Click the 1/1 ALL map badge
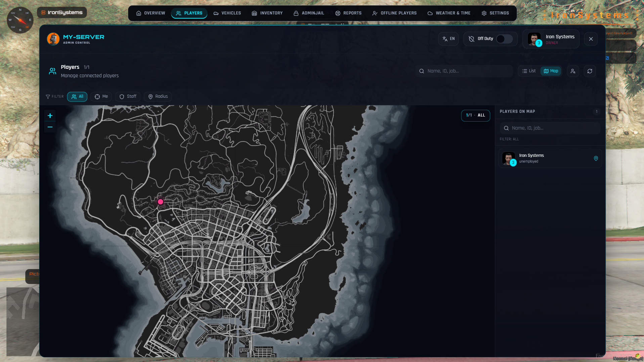 pos(476,116)
